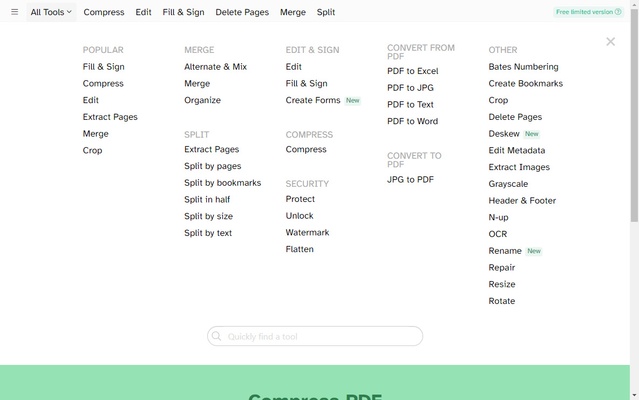
Task: Open the hamburger menu icon
Action: [15, 12]
